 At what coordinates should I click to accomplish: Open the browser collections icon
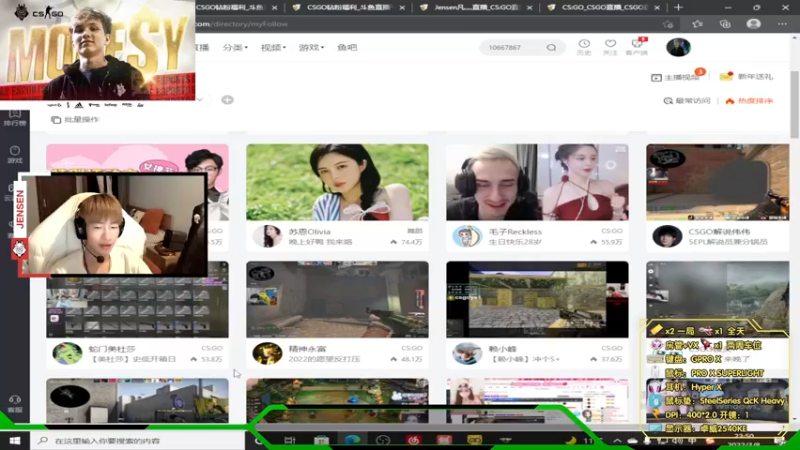[x=725, y=24]
